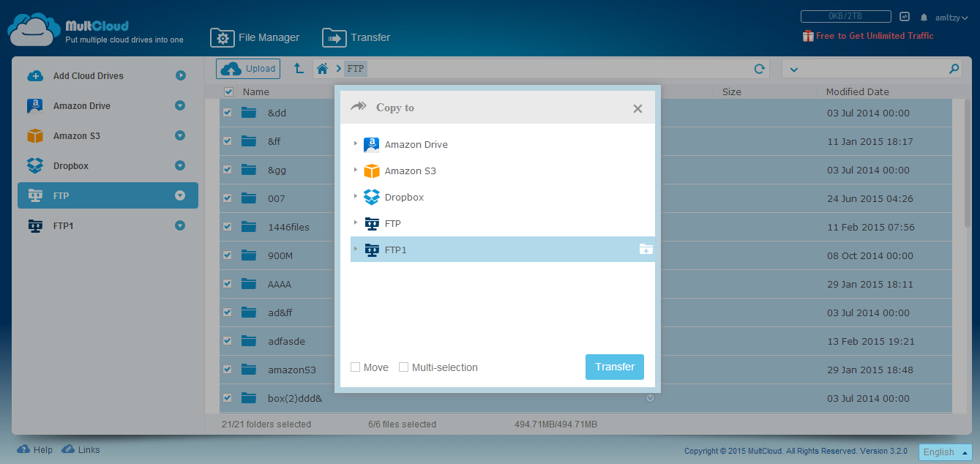The width and height of the screenshot is (980, 464).
Task: Open row menu arrow for box(2)ddd&
Action: [649, 398]
